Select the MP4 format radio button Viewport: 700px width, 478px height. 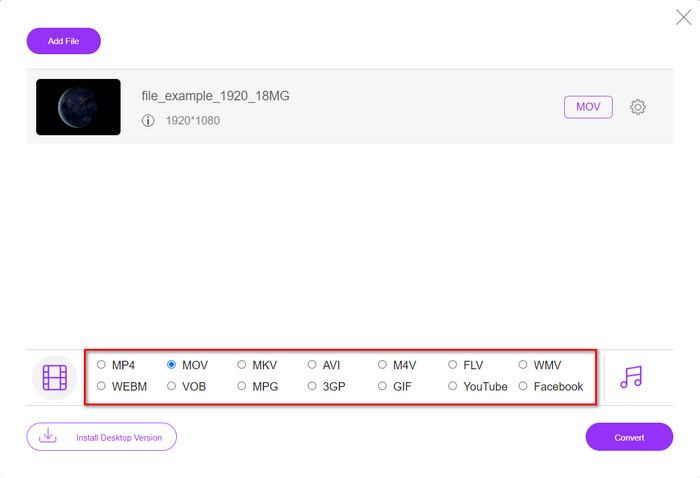click(101, 365)
